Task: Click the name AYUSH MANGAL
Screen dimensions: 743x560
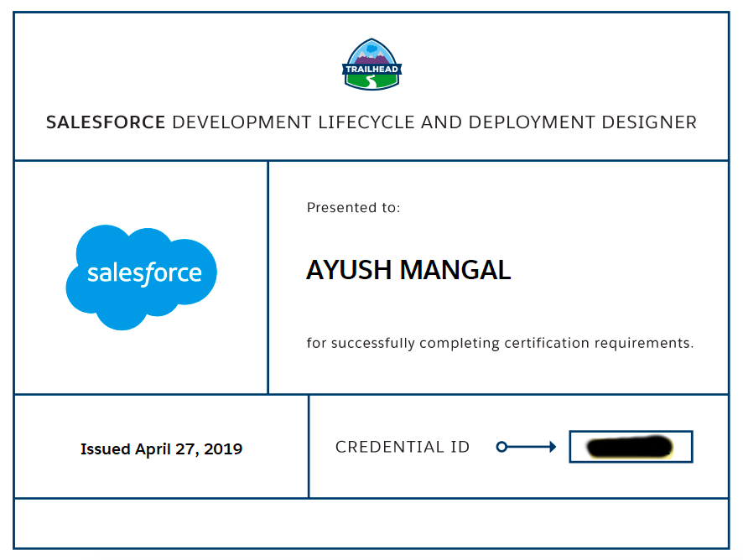Action: tap(408, 270)
